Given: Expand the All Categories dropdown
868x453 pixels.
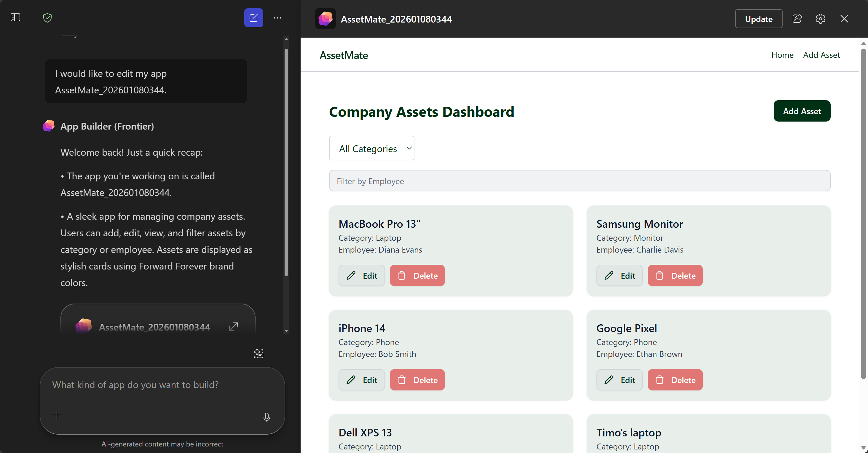Looking at the screenshot, I should 371,148.
